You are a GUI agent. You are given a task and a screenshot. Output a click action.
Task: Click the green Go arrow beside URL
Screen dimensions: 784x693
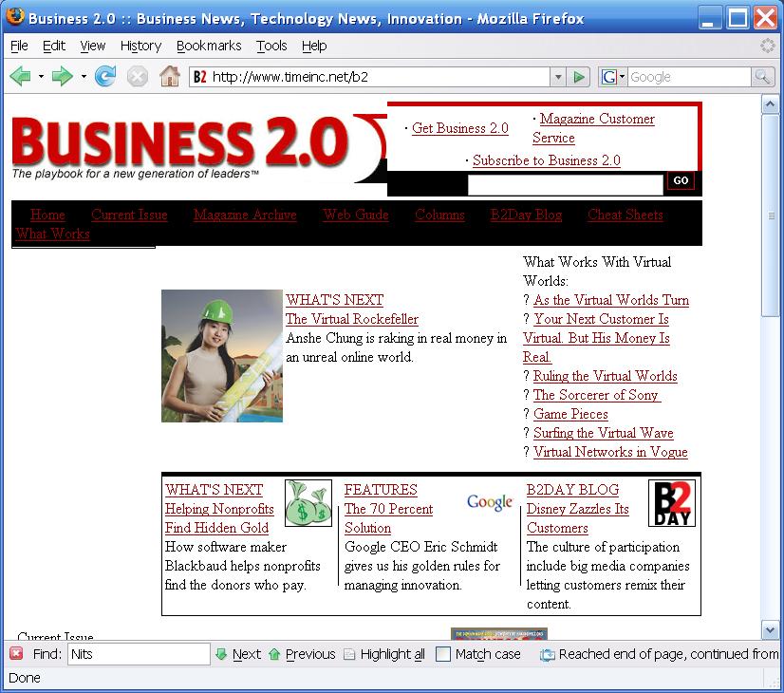578,77
